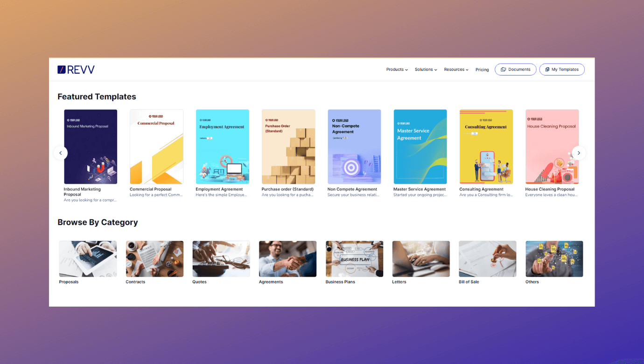Click the REVV logo
Screen dimensions: 644x364
76,70
